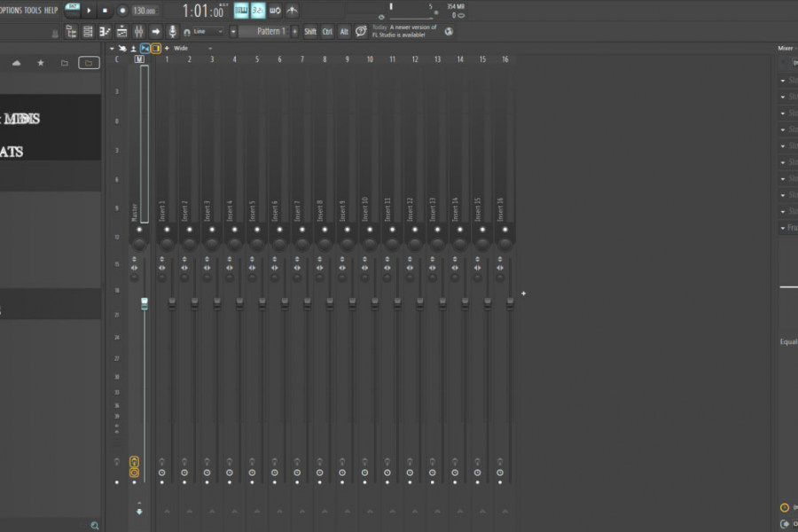
Task: Click the mixer multi-touch control icon
Action: pos(122,49)
